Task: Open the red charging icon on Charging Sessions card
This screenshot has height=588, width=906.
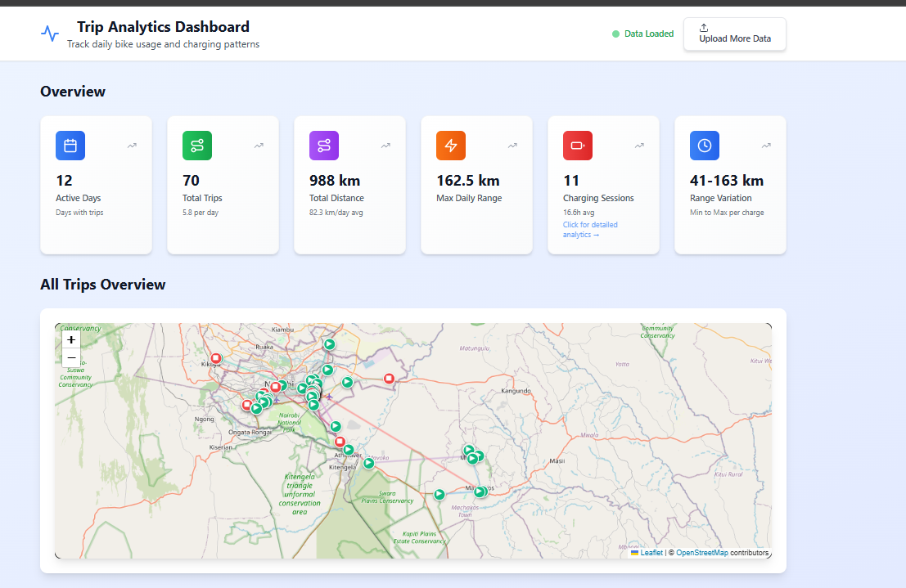Action: (577, 145)
